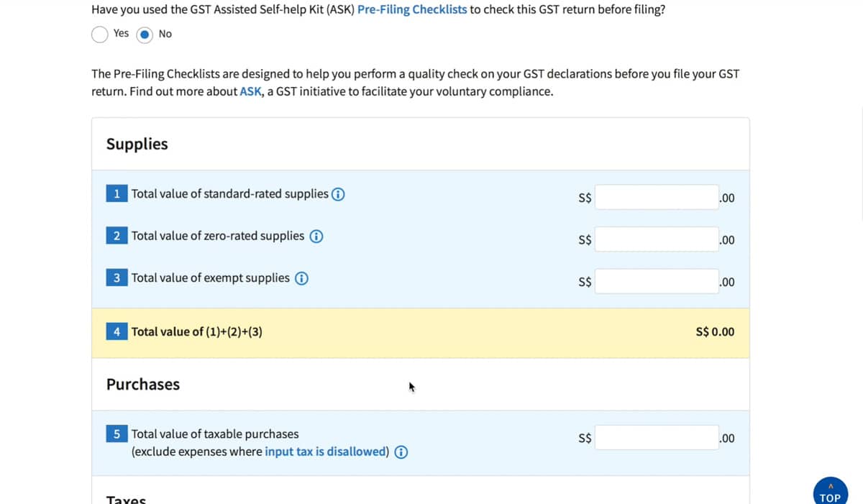This screenshot has height=504, width=863.
Task: Click the taxable purchases amount field
Action: tap(656, 438)
